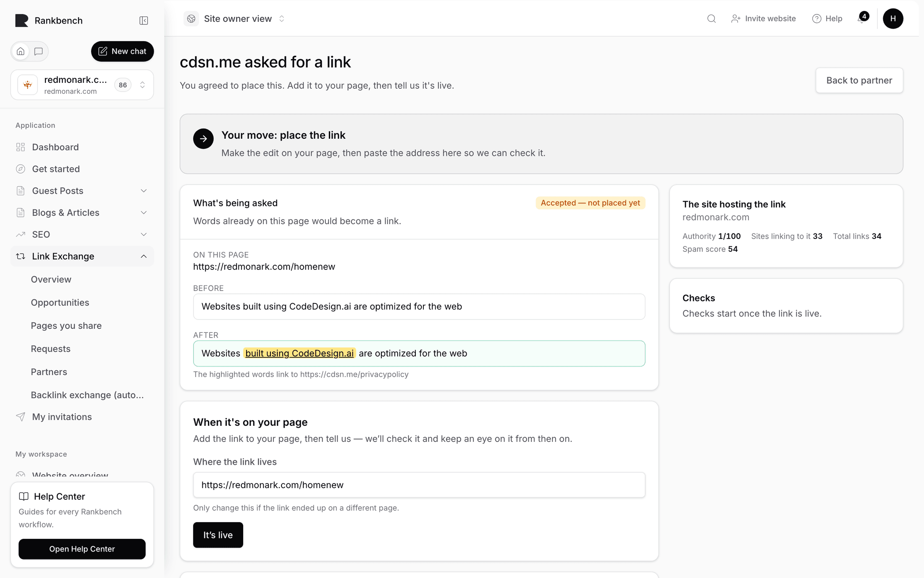The image size is (924, 578).
Task: Go to Link Exchange Overview
Action: [x=51, y=280]
